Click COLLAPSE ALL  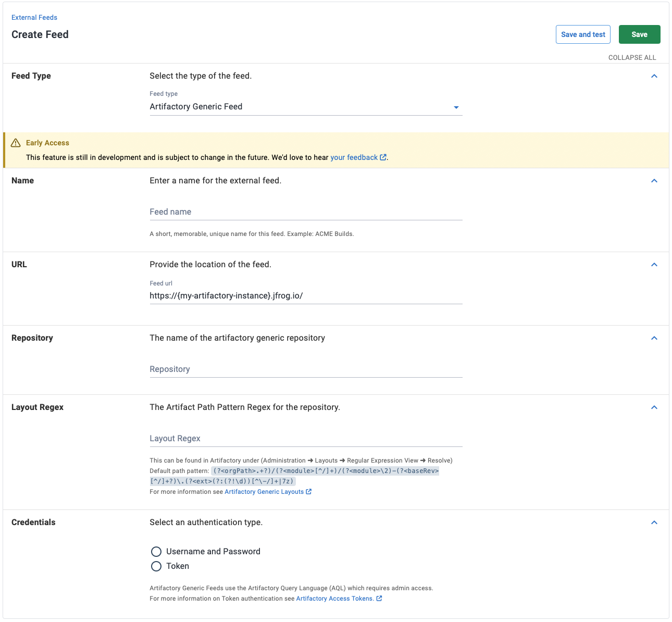632,58
